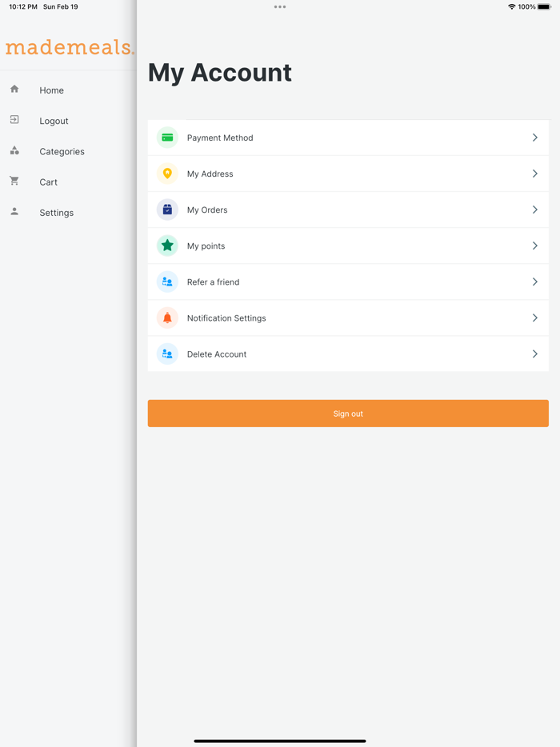Click the Logout arrow icon
This screenshot has width=560, height=747.
click(14, 120)
